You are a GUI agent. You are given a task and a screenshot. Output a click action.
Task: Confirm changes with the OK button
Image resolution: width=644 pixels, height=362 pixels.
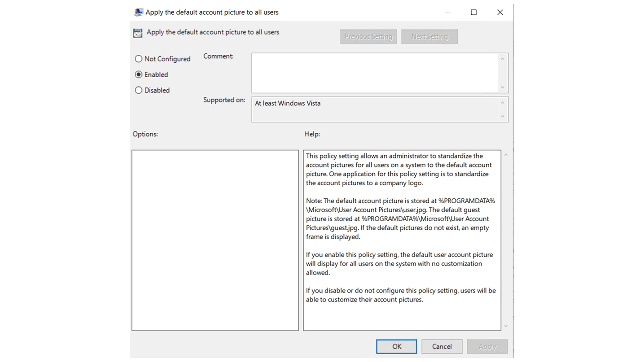click(x=396, y=346)
